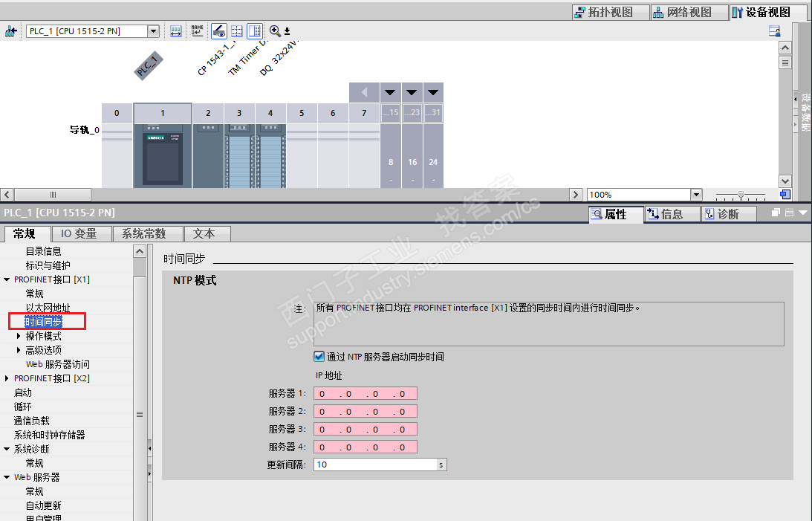Select 时间同步 in the tree
The image size is (812, 521).
[44, 322]
